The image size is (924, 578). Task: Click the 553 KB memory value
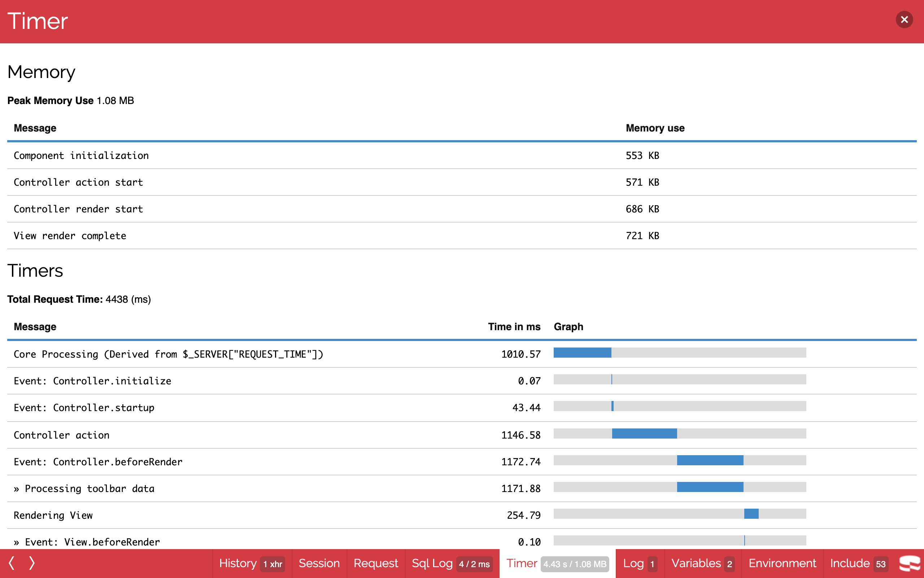pos(642,156)
